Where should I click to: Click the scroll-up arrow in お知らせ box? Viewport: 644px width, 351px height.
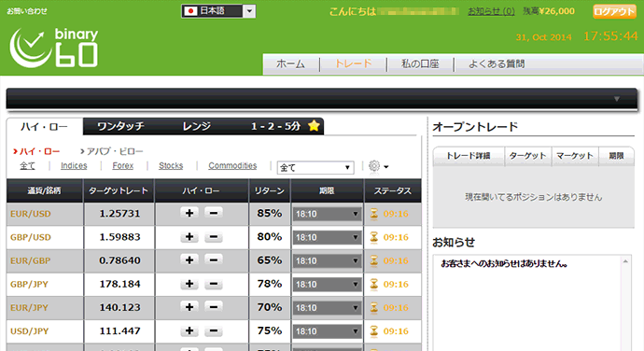point(625,261)
